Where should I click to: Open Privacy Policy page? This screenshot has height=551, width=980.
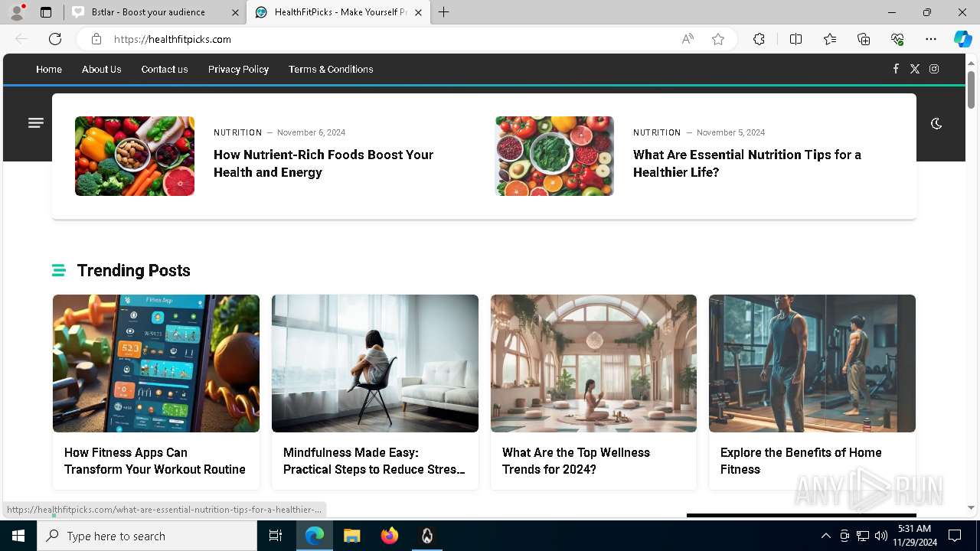[x=238, y=69]
